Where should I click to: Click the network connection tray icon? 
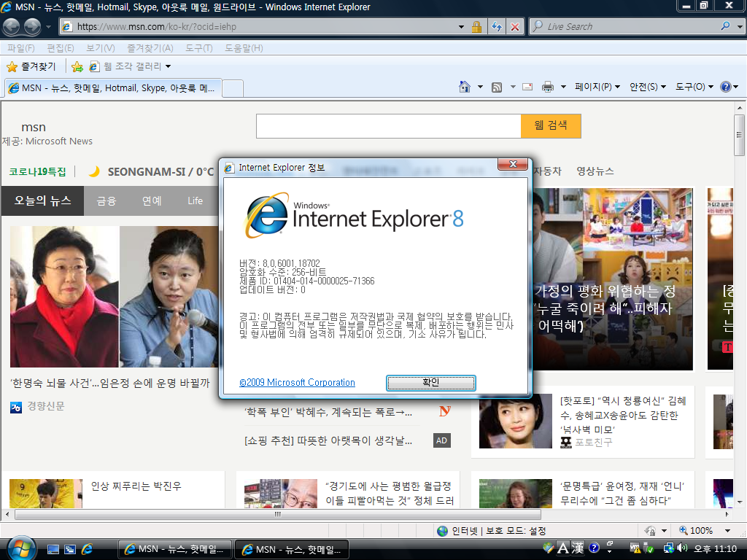668,548
